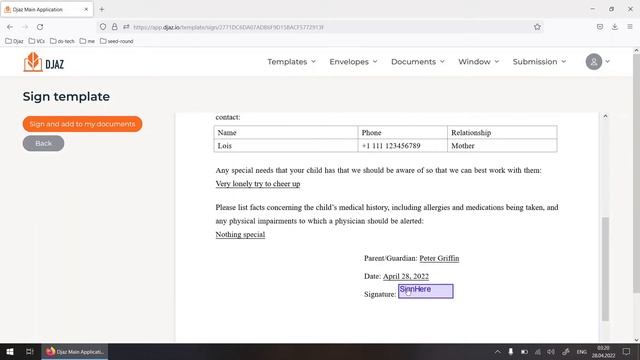
Task: Click the page scrollbar thumb
Action: coord(636,173)
